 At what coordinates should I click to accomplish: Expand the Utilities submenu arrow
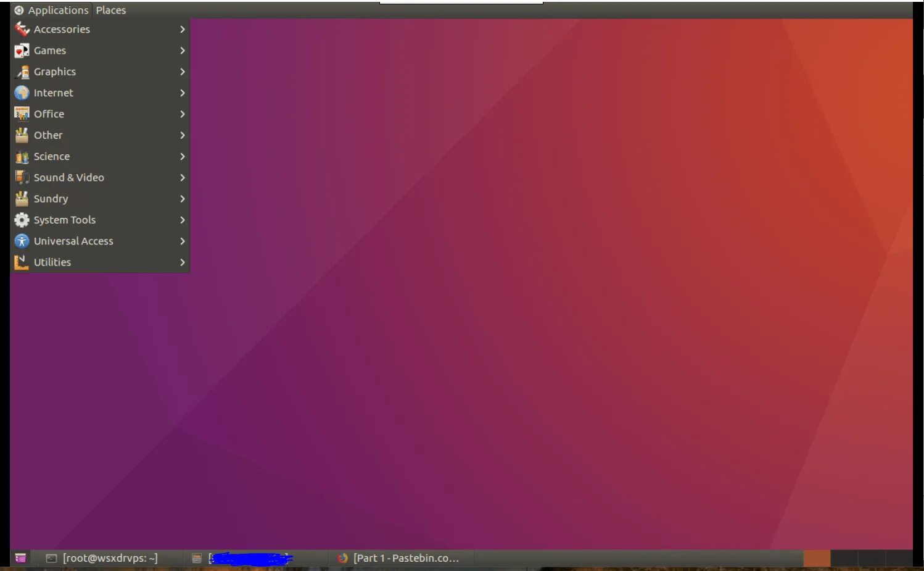(x=182, y=262)
